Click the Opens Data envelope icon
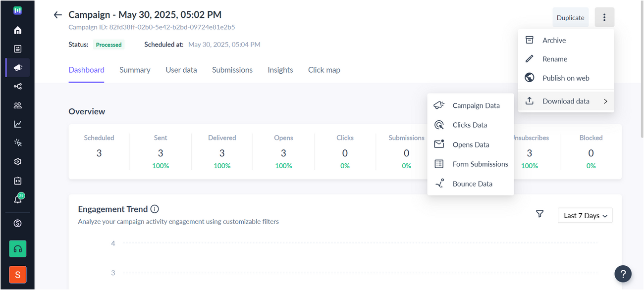 click(x=439, y=144)
